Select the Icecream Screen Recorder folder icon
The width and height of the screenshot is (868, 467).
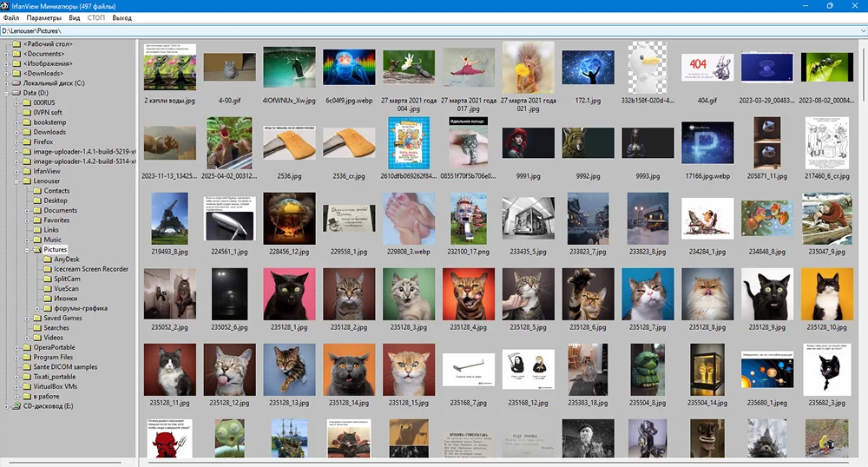[x=48, y=269]
